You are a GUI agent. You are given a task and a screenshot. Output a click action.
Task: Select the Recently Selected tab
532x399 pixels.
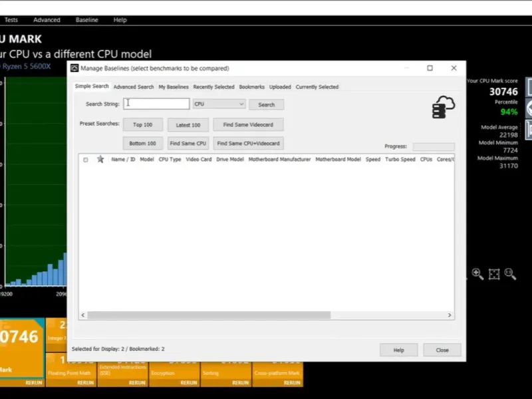click(x=213, y=87)
